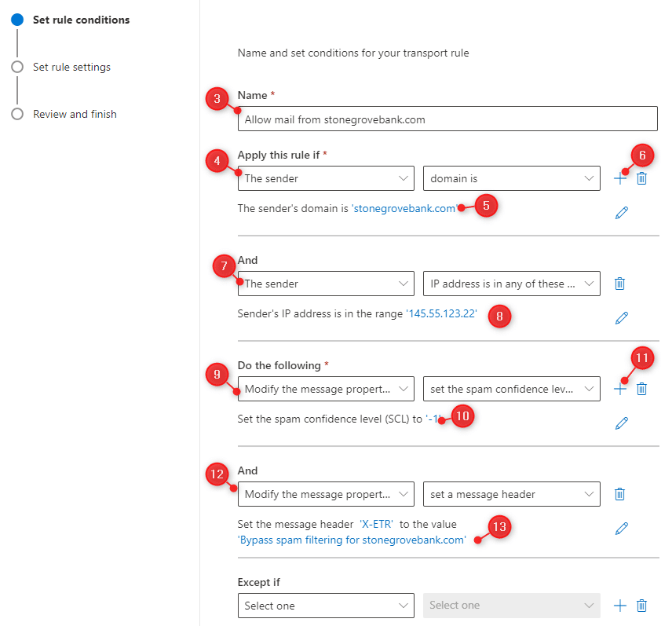Viewport: 672px width, 626px height.
Task: Click the rule Name text field
Action: pos(447,119)
